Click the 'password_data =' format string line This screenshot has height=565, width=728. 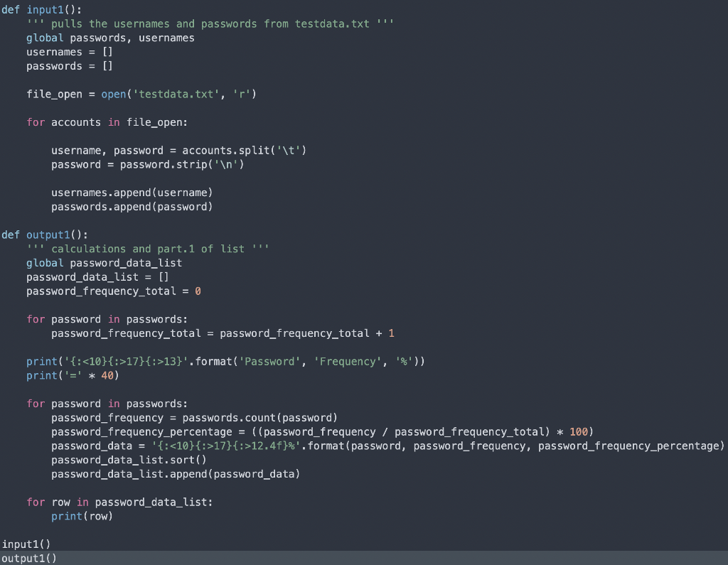click(387, 446)
